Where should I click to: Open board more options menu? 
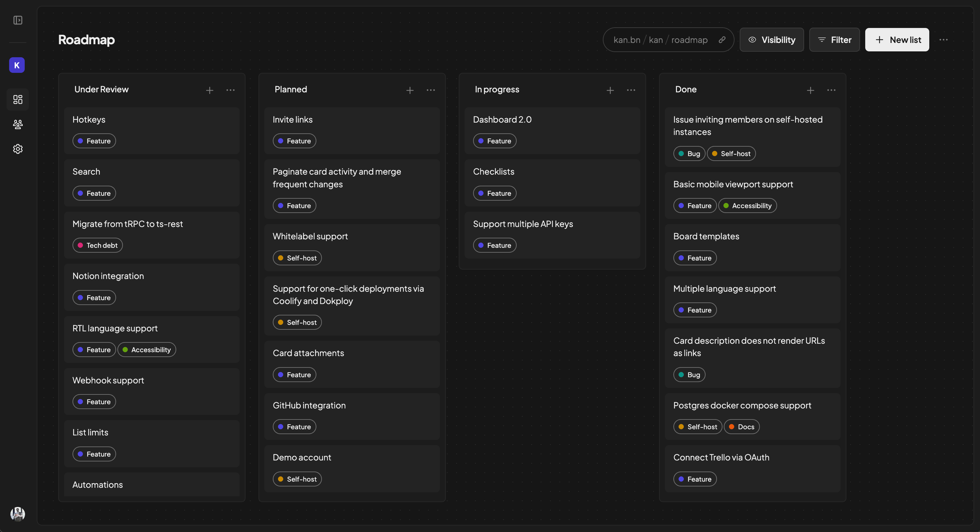click(944, 40)
